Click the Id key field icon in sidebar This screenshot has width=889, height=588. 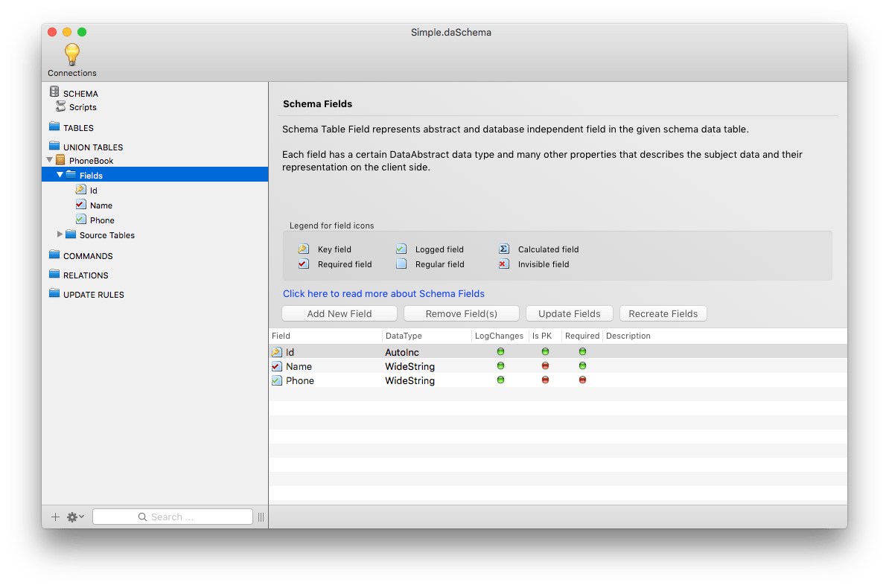[x=81, y=190]
